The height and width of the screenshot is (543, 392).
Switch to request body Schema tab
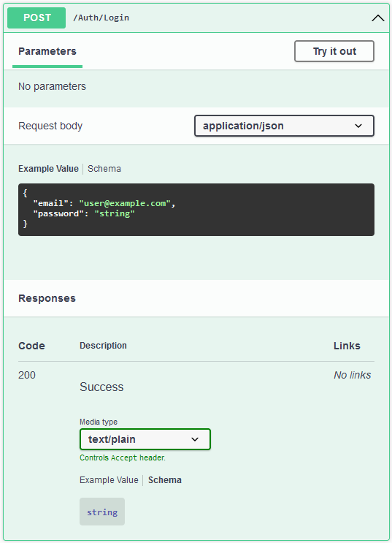104,169
